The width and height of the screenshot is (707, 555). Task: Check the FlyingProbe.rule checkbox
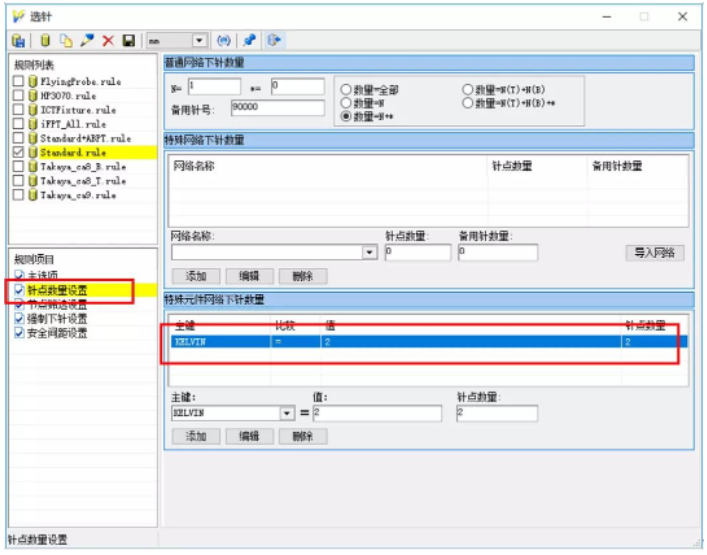tap(18, 82)
